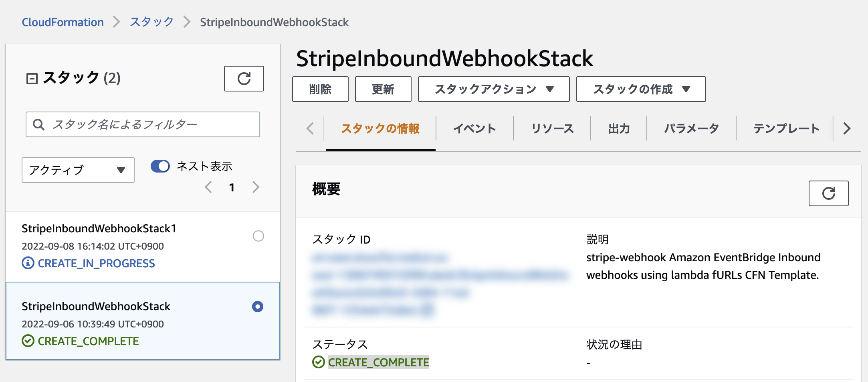Switch to the イベント tab
This screenshot has height=382, width=868.
point(474,128)
